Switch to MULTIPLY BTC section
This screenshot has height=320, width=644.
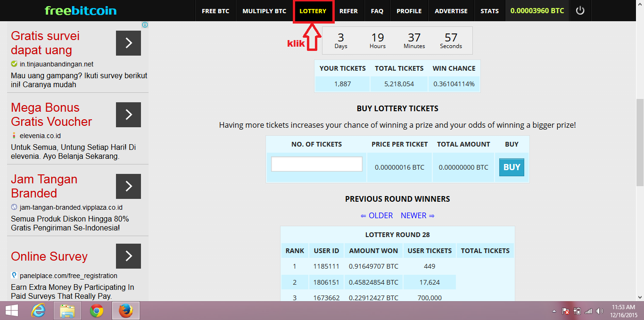(264, 10)
